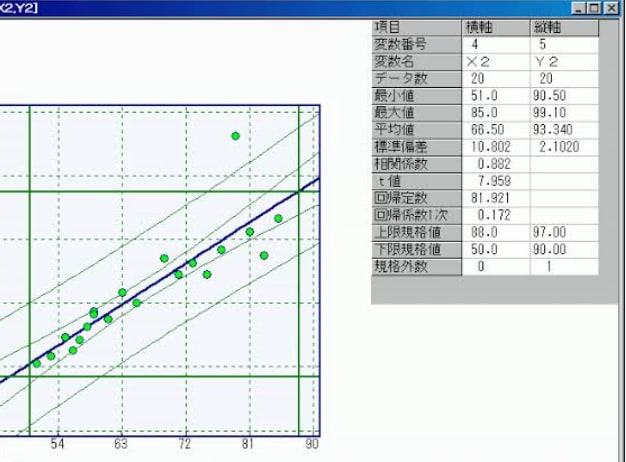Viewport: 626px width, 462px height.
Task: Select lower spec limit 90.00
Action: (565, 250)
